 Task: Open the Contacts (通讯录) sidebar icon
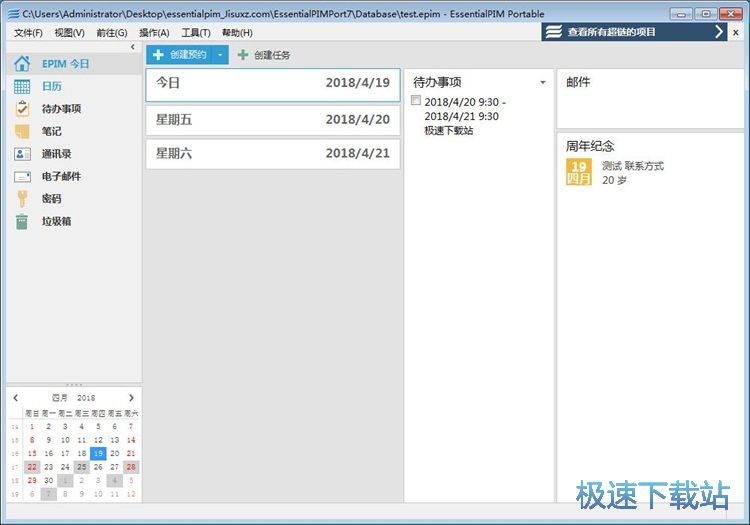22,153
